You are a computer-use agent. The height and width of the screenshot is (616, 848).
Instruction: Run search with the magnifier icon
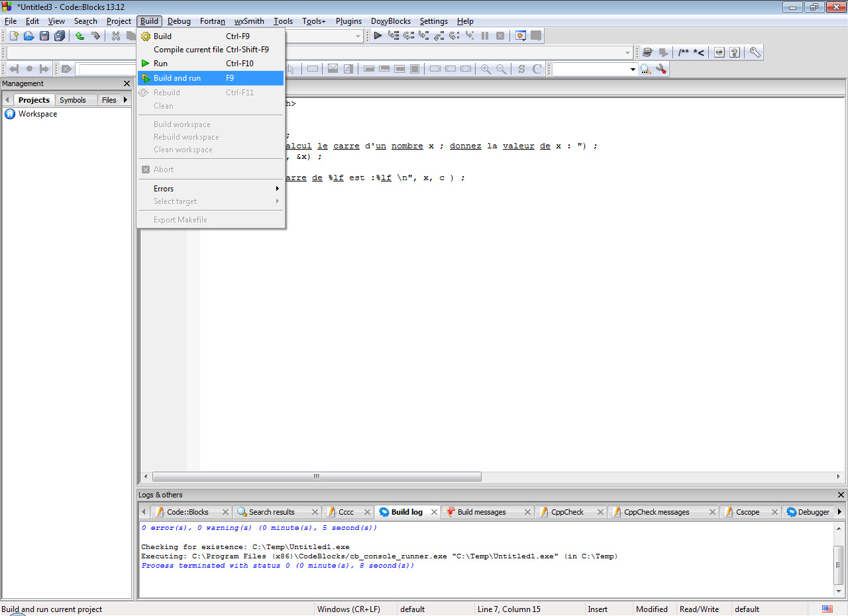pyautogui.click(x=645, y=69)
